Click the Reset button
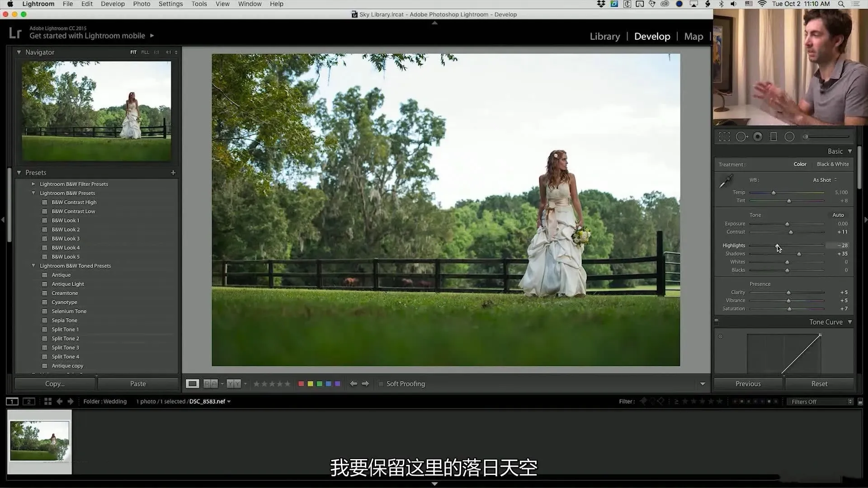 click(819, 384)
